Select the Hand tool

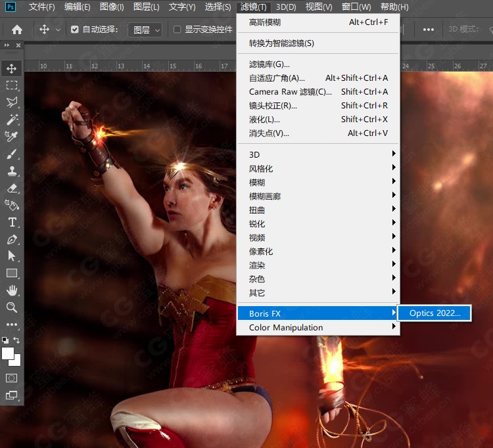click(12, 290)
